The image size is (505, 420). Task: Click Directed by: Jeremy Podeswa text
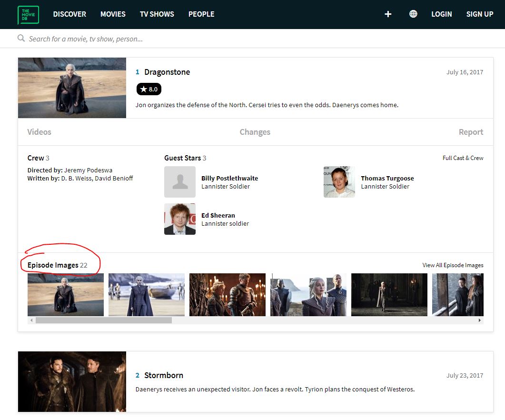tap(70, 170)
